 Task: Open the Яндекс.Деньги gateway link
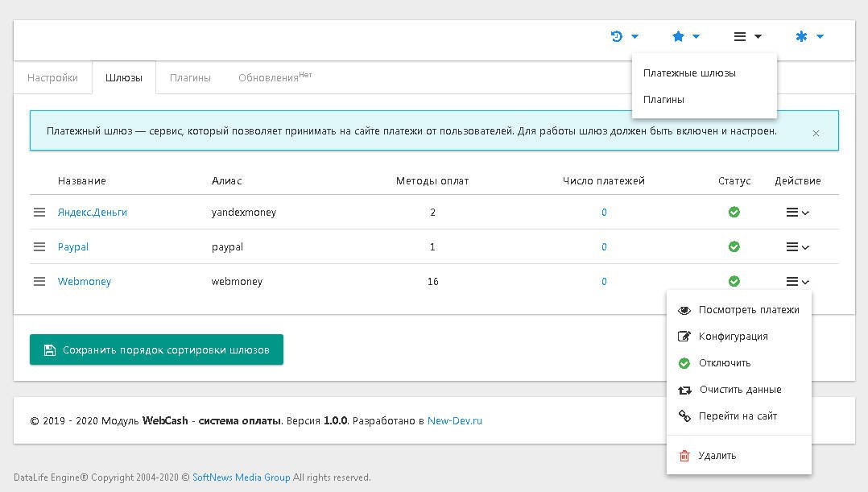tap(93, 212)
